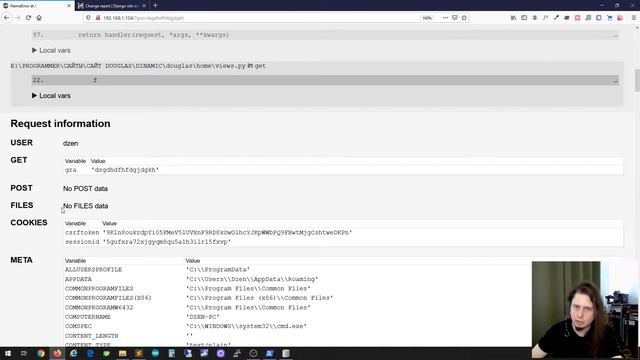This screenshot has height=360, width=640.
Task: Expand Local vars under views.py get
Action: (x=51, y=96)
